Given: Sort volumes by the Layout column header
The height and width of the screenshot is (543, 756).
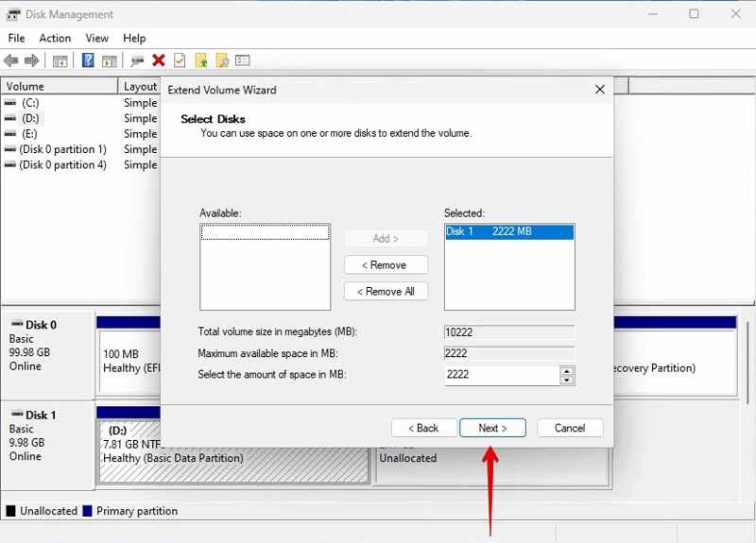Looking at the screenshot, I should coord(140,86).
